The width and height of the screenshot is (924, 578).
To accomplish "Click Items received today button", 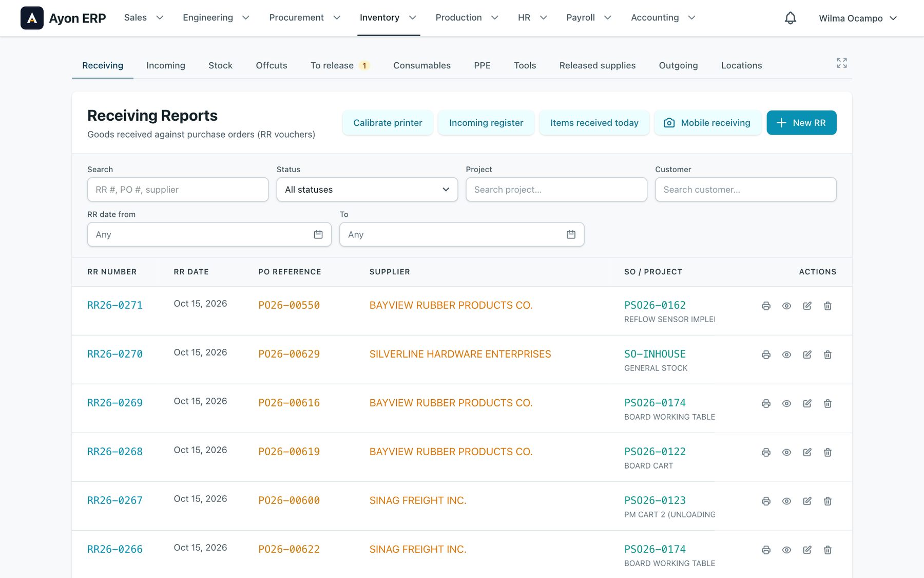I will click(594, 123).
